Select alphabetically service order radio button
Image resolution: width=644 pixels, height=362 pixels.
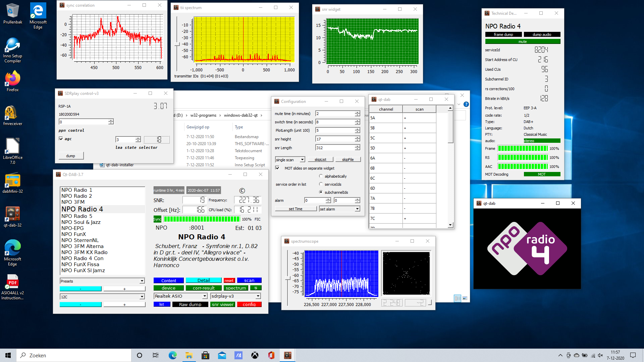tap(321, 176)
